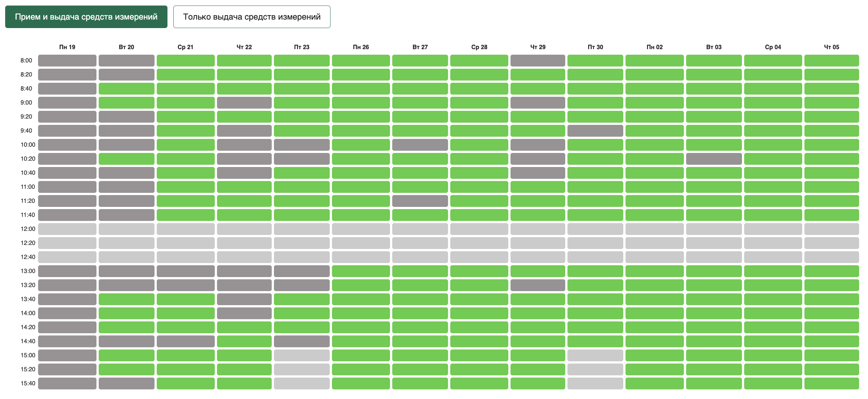Pick the 9:00 slot on Вт 20
This screenshot has width=868, height=399.
[126, 103]
